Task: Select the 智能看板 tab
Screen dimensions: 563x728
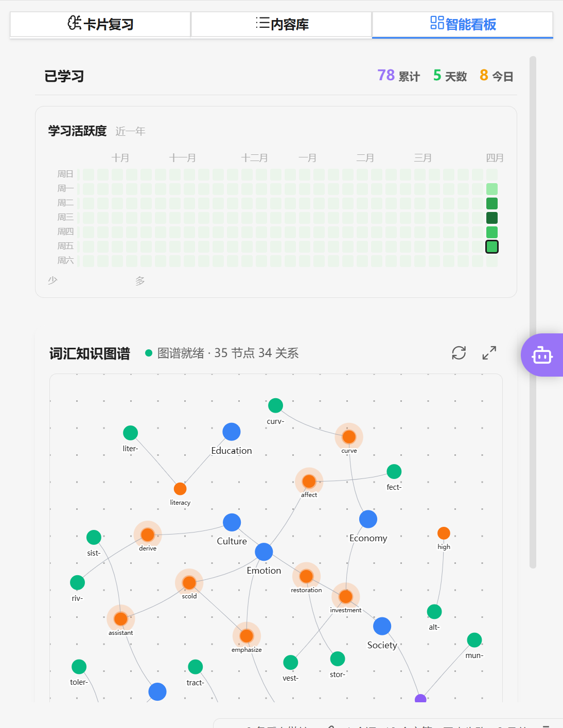Action: pyautogui.click(x=463, y=24)
